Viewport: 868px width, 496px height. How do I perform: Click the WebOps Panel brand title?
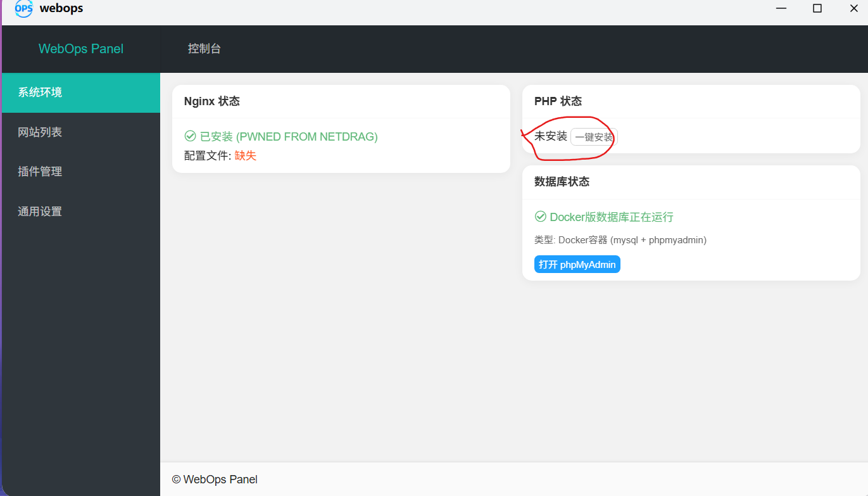81,49
